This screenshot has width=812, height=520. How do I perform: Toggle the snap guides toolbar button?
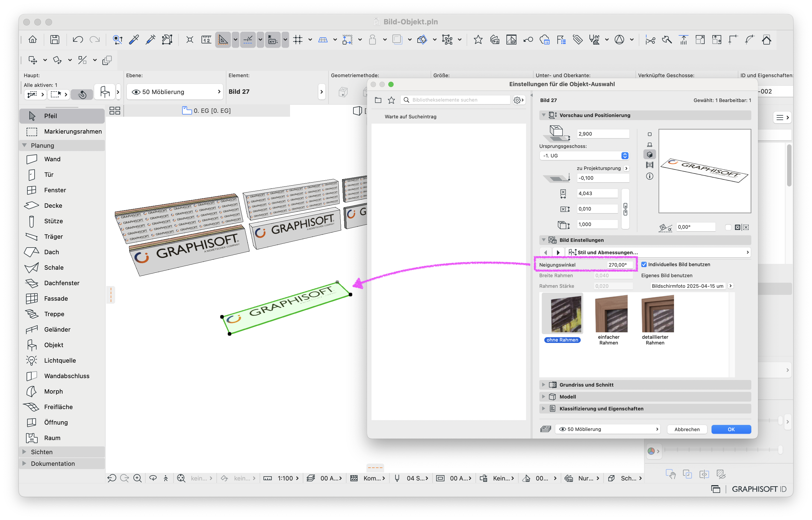(x=248, y=40)
